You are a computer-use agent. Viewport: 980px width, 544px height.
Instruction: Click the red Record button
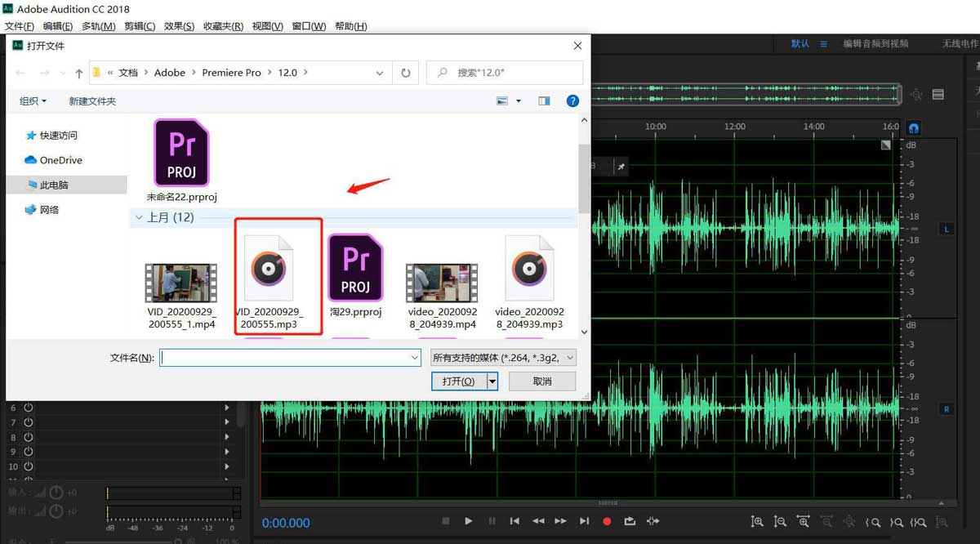pyautogui.click(x=607, y=521)
